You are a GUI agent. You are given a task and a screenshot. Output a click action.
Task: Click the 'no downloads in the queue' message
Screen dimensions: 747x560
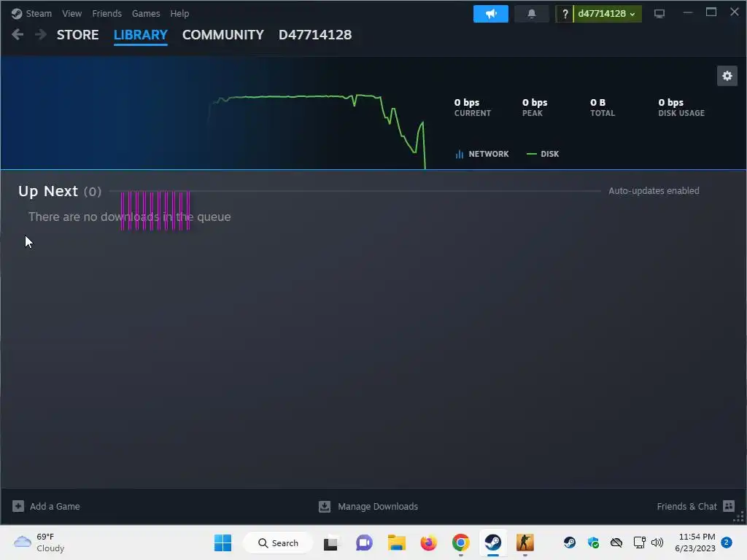click(x=130, y=217)
